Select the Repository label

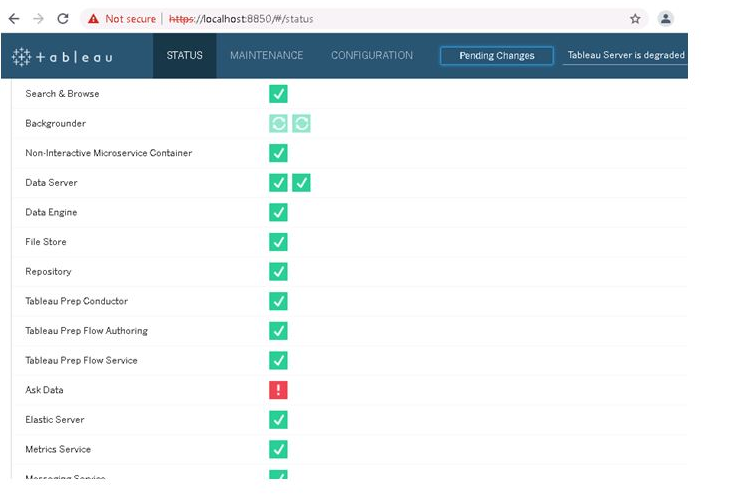(x=48, y=271)
